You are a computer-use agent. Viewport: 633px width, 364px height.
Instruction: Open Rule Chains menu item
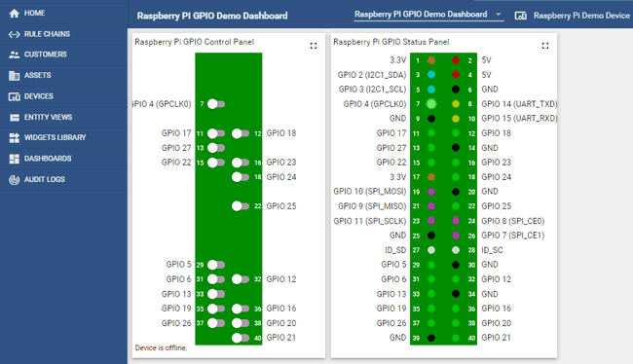tap(63, 34)
